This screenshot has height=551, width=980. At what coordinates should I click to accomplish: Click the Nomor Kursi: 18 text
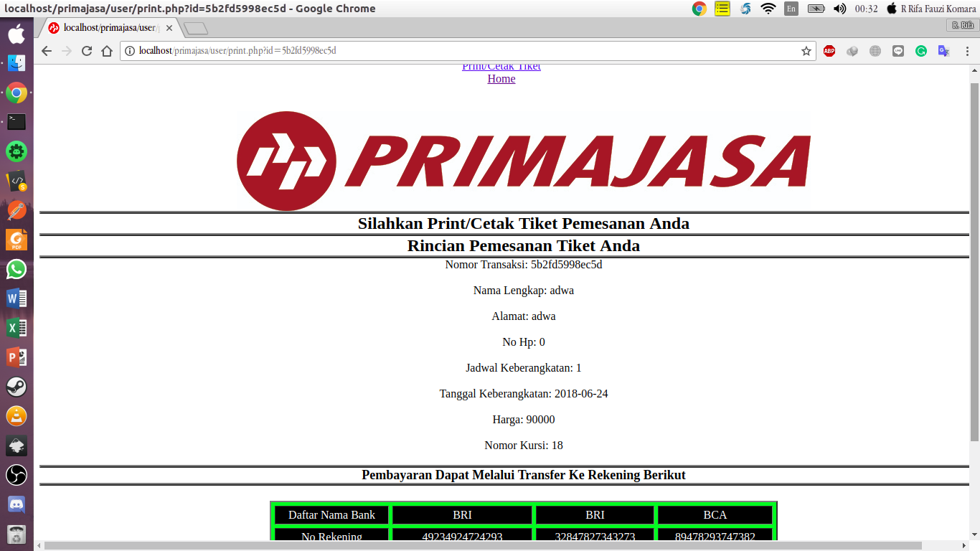coord(524,446)
